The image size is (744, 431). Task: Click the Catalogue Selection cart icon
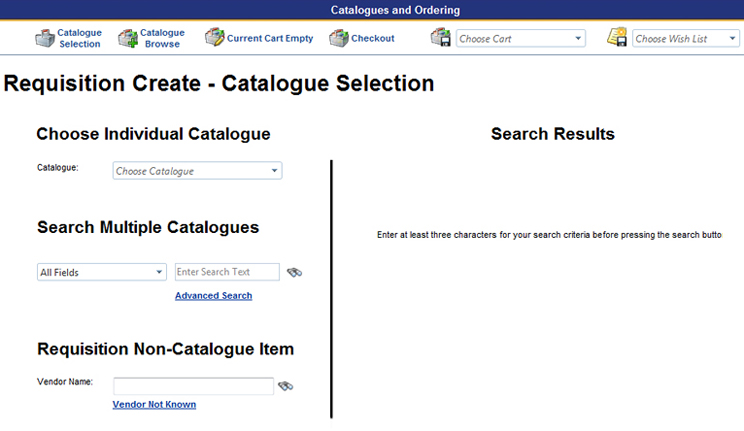click(44, 39)
